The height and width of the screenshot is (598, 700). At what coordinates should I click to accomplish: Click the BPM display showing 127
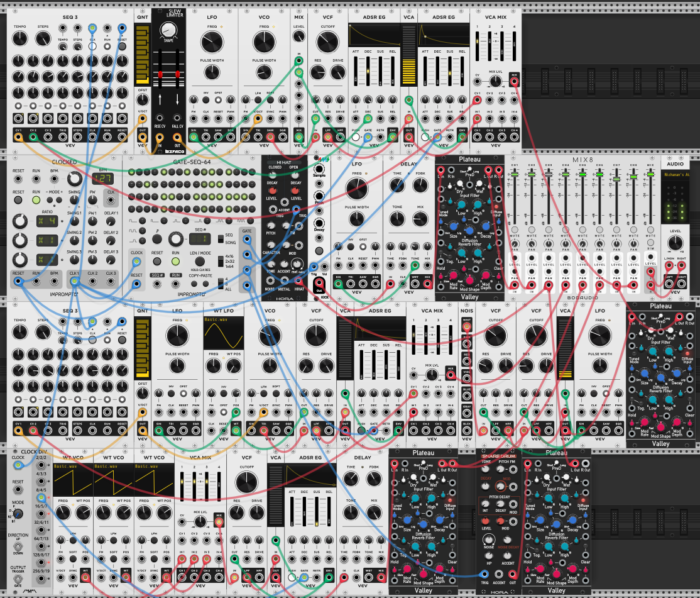point(103,179)
